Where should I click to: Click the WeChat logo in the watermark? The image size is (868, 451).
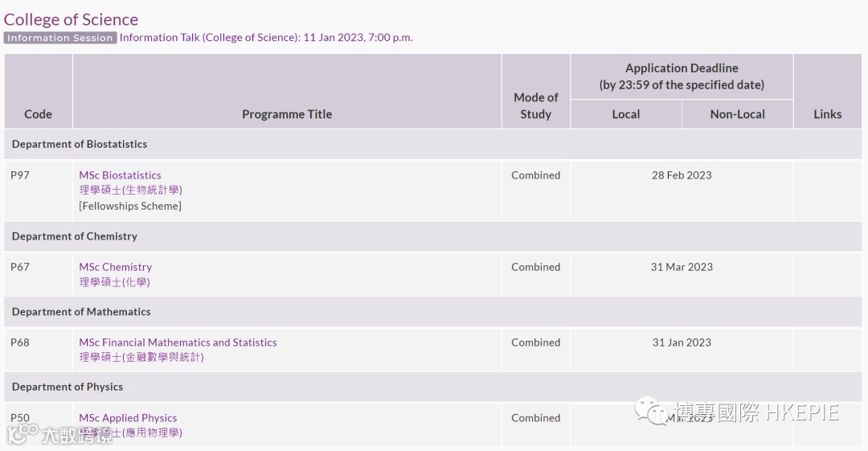click(650, 412)
